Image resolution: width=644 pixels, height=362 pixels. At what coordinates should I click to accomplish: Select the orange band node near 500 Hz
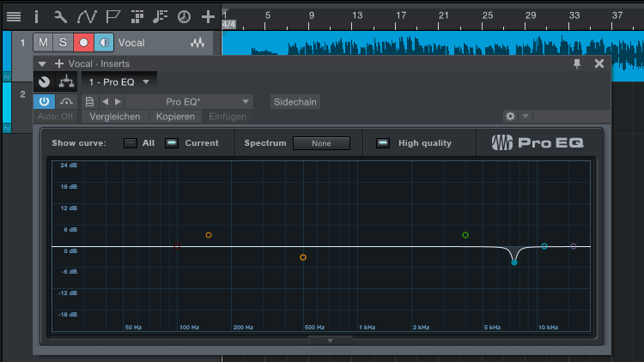click(303, 257)
